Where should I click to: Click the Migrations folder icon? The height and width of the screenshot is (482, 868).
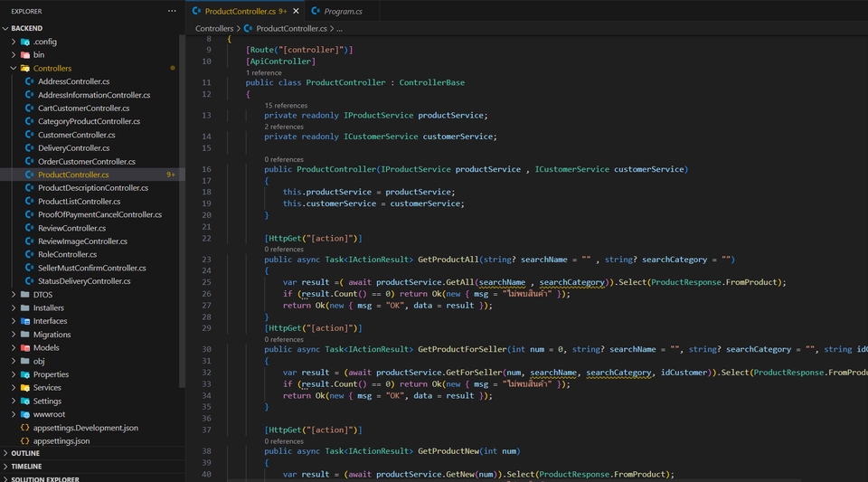24,335
